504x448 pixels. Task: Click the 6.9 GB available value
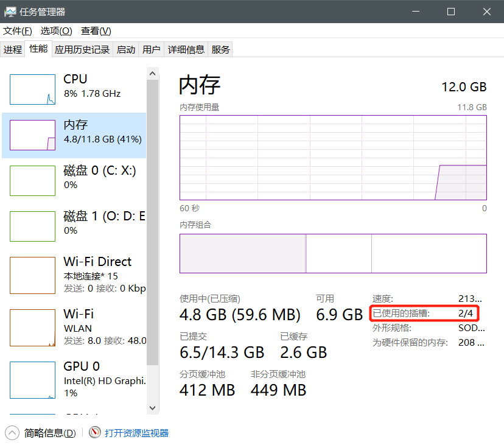click(x=340, y=315)
